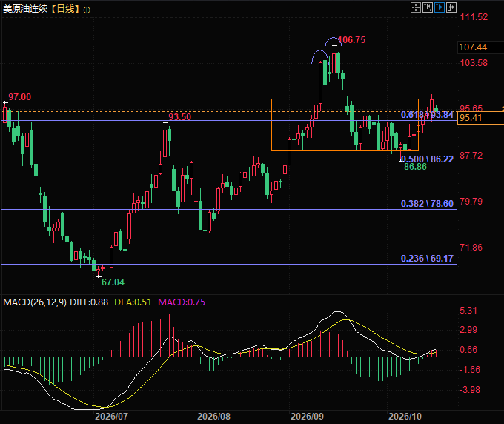
Task: Click the 71.86 price axis value
Action: pos(471,247)
